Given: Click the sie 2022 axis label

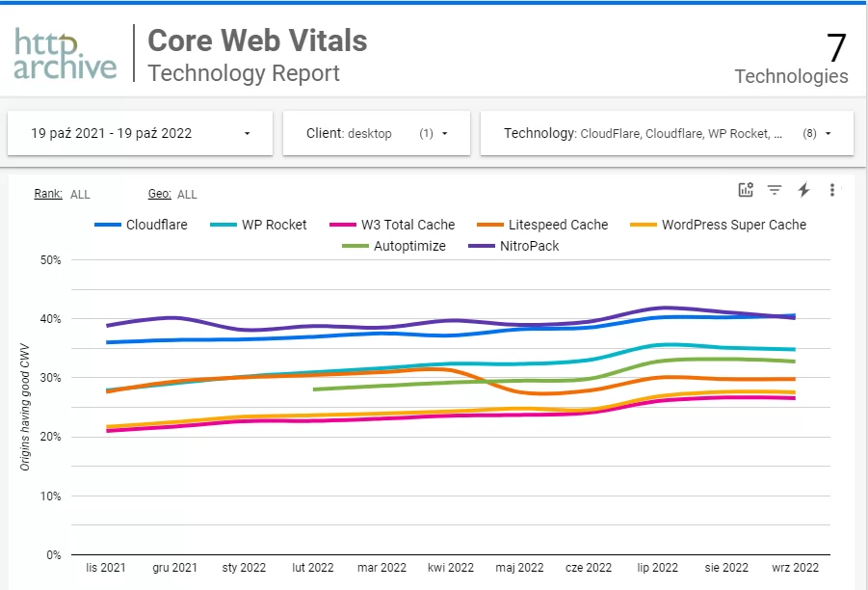Looking at the screenshot, I should 726,568.
